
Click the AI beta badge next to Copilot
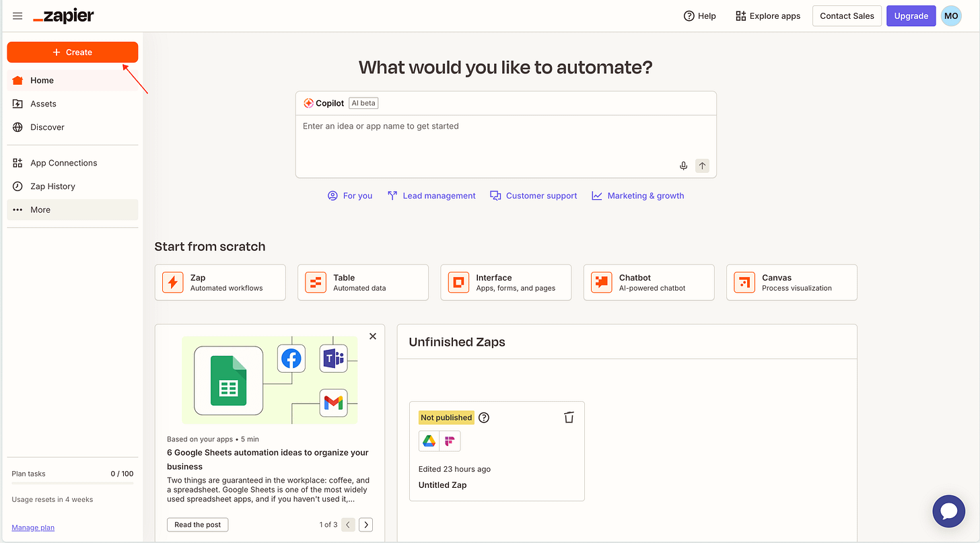click(x=363, y=103)
